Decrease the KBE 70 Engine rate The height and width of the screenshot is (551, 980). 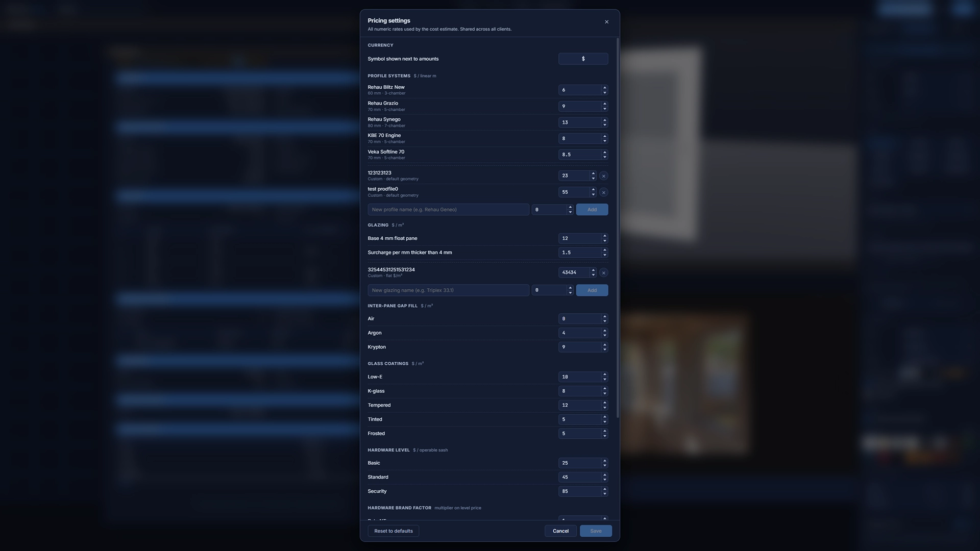(605, 141)
